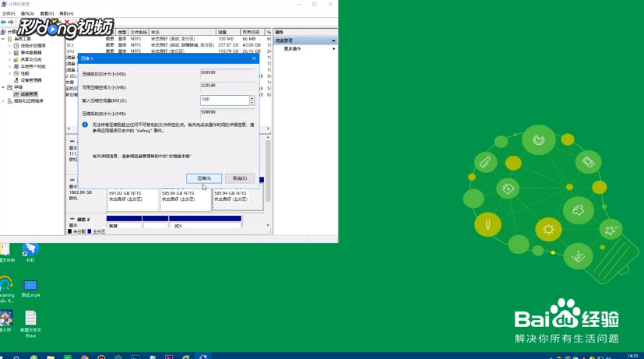
Task: Expand the 共享文件夹 node
Action: [x=9, y=59]
